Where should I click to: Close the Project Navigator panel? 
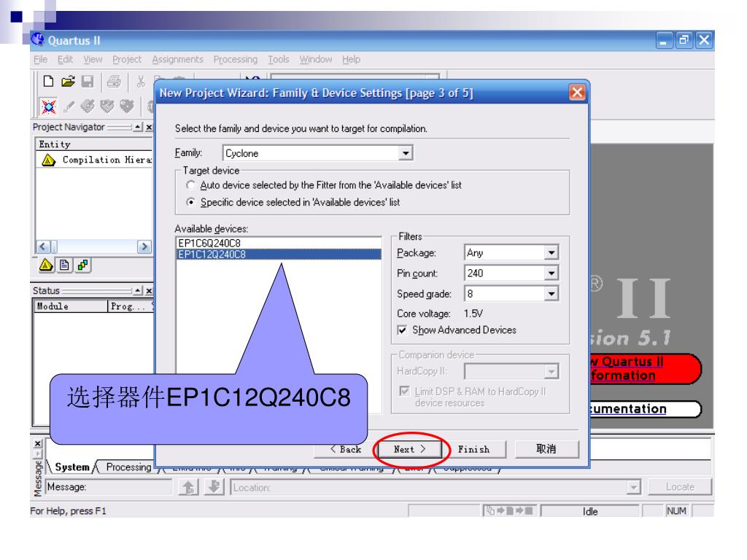pos(149,127)
